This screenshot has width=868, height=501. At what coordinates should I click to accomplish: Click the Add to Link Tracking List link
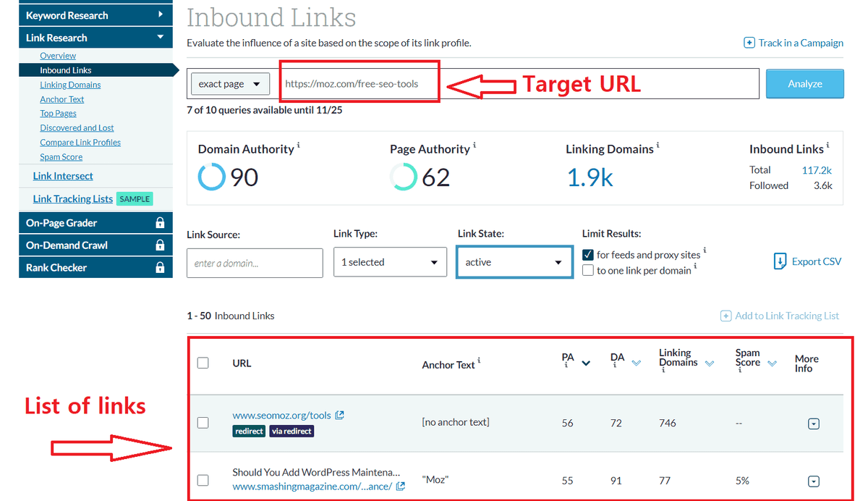click(x=787, y=316)
